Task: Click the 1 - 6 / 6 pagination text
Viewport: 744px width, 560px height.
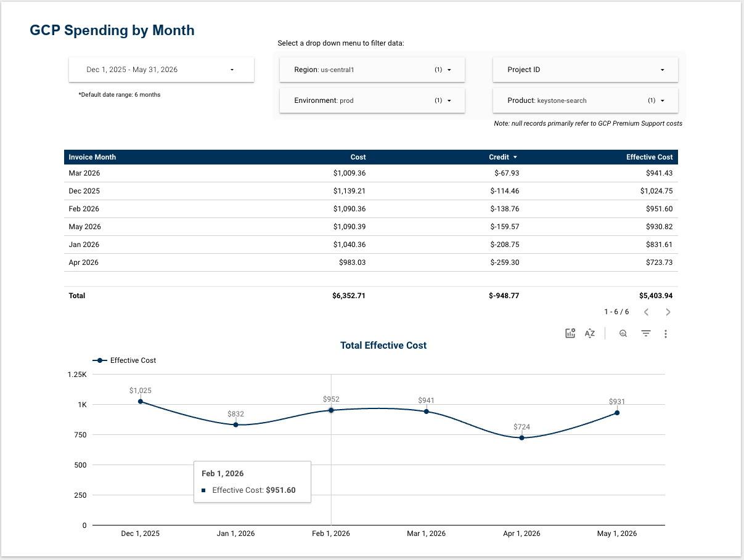Action: [x=616, y=312]
